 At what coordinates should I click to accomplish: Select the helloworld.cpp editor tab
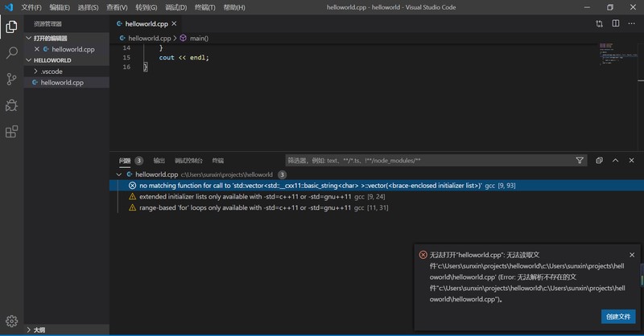pos(147,24)
